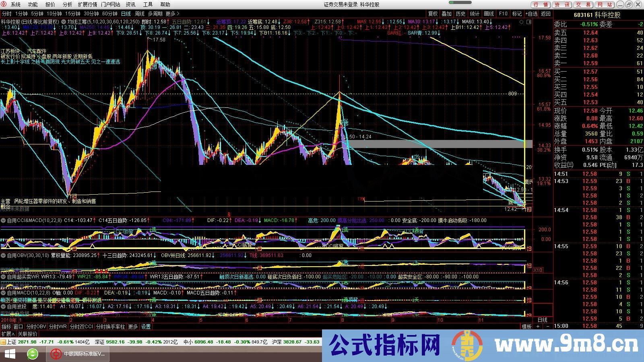Viewport: 644px width, 362px height.
Task: Select the 周线 weekly period
Action: [140, 14]
